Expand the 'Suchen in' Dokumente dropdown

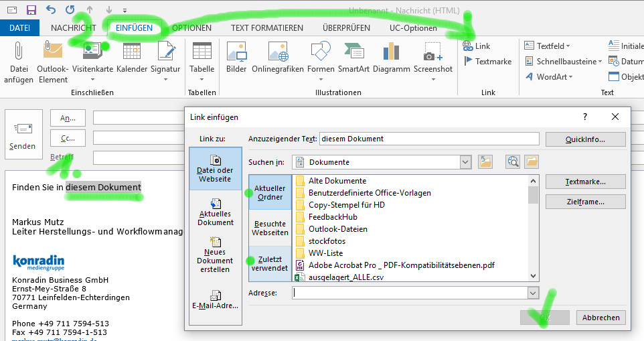tap(465, 161)
